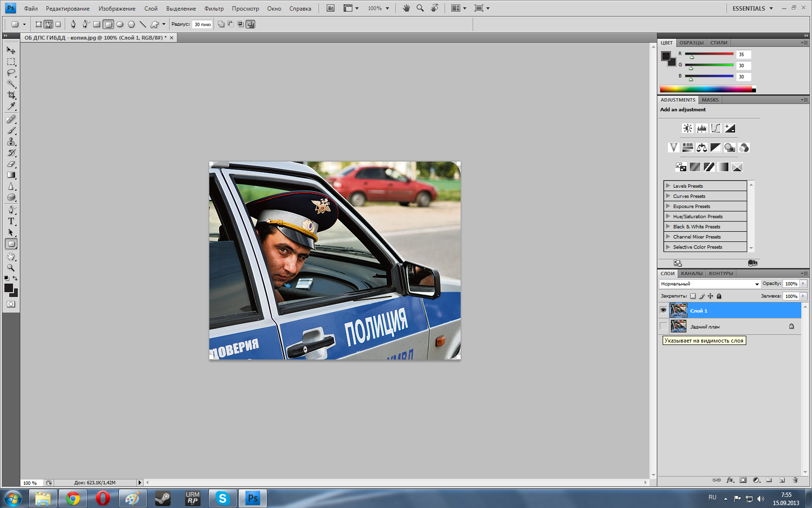
Task: Select the Clone Stamp tool
Action: (x=11, y=141)
